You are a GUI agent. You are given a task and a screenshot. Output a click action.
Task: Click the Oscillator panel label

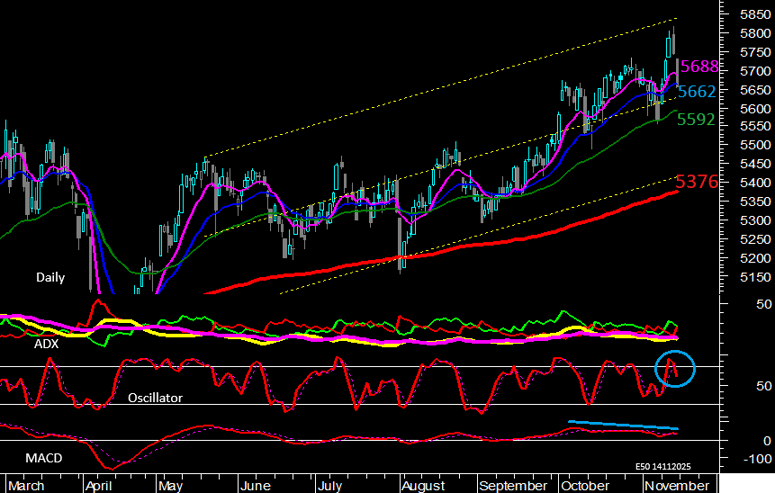[x=158, y=397]
